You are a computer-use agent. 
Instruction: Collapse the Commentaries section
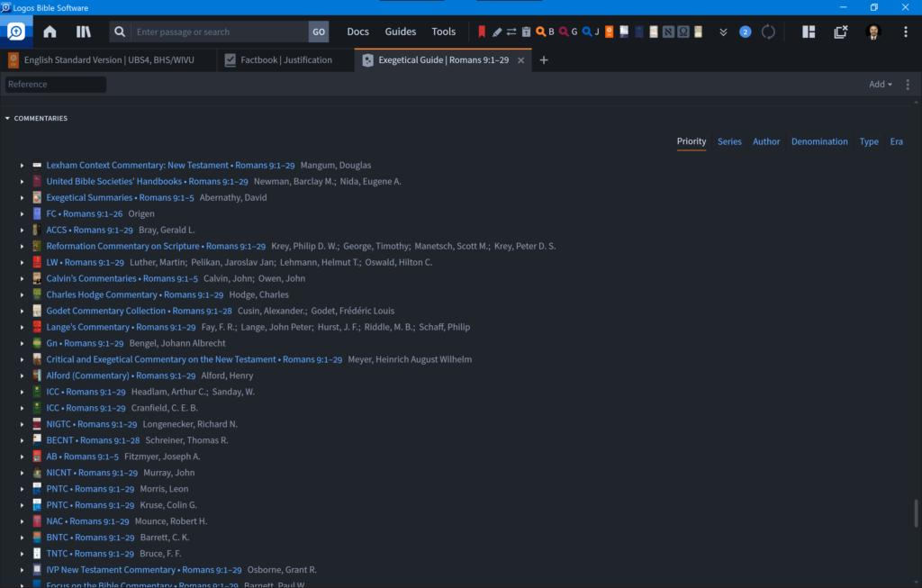pyautogui.click(x=7, y=118)
